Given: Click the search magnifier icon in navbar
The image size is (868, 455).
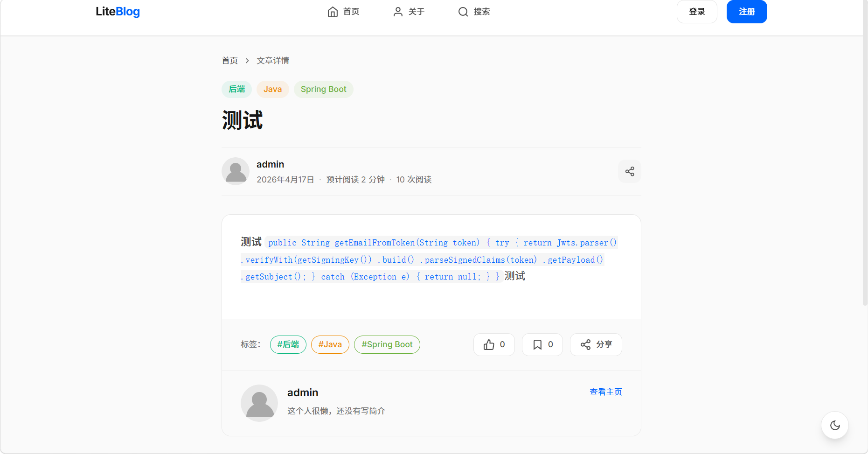Looking at the screenshot, I should pyautogui.click(x=463, y=12).
